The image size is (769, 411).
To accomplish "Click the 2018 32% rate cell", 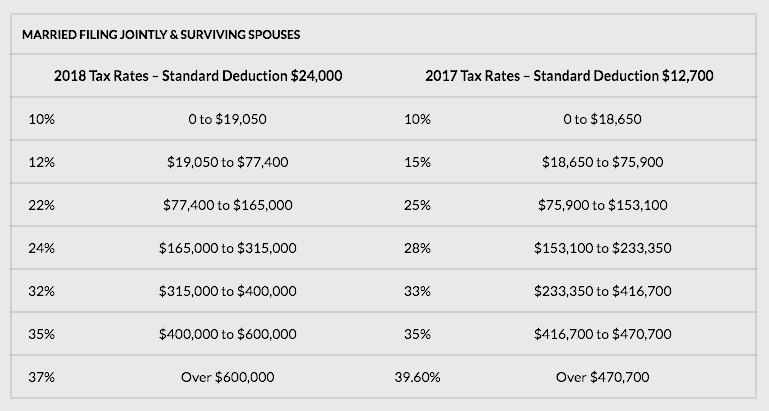I will (42, 291).
